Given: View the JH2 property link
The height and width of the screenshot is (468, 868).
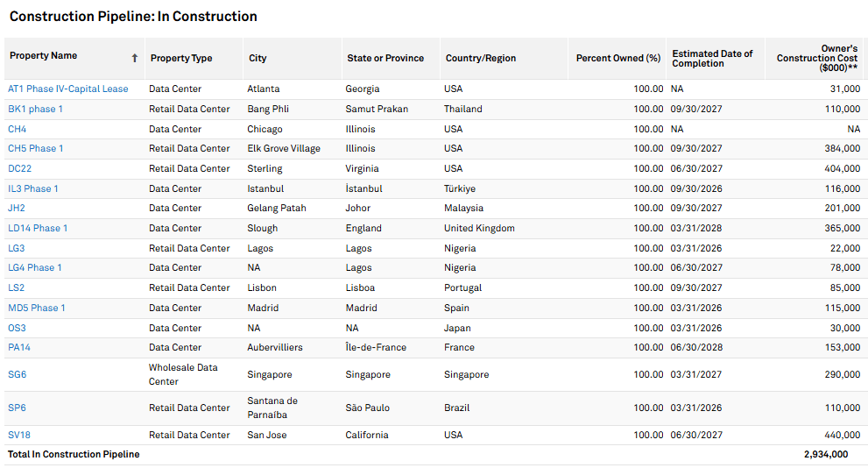Looking at the screenshot, I should [17, 208].
